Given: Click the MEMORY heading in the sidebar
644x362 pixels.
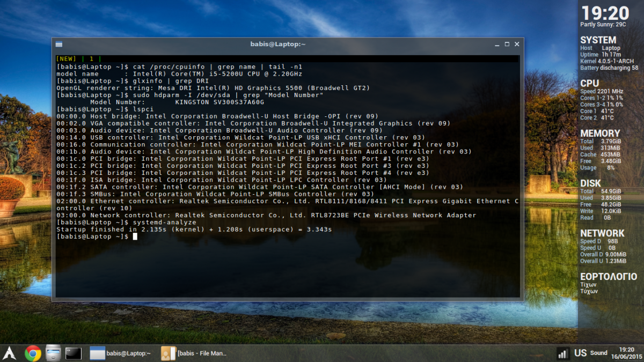Looking at the screenshot, I should tap(600, 134).
